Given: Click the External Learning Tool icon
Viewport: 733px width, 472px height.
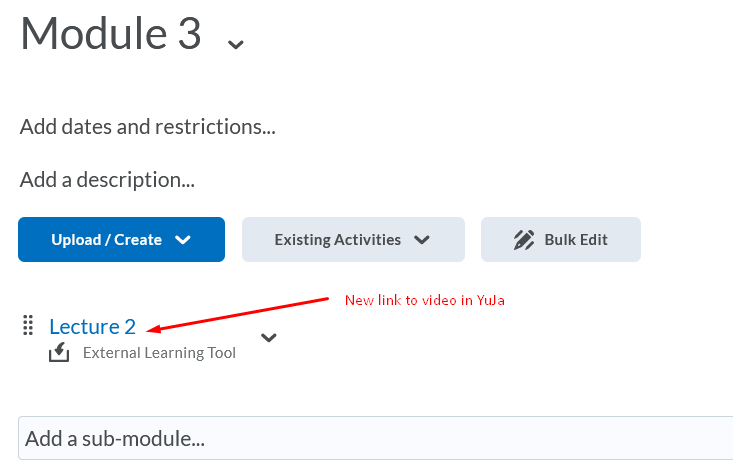Looking at the screenshot, I should 59,352.
